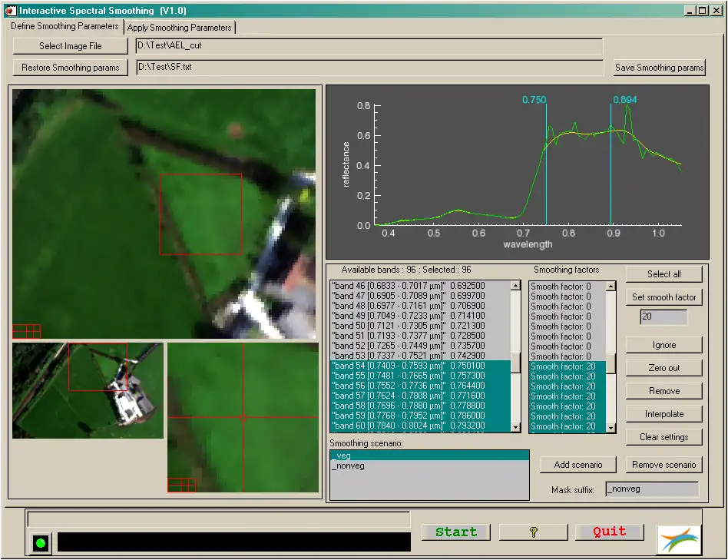Focus the smooth factor value field showing 20
Image resolution: width=728 pixels, height=560 pixels.
coord(663,316)
